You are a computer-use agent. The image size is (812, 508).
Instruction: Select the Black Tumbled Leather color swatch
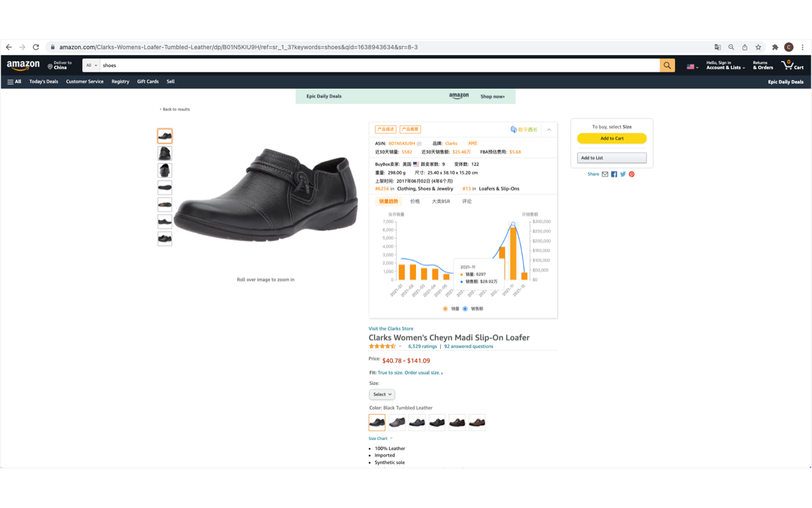(x=377, y=422)
